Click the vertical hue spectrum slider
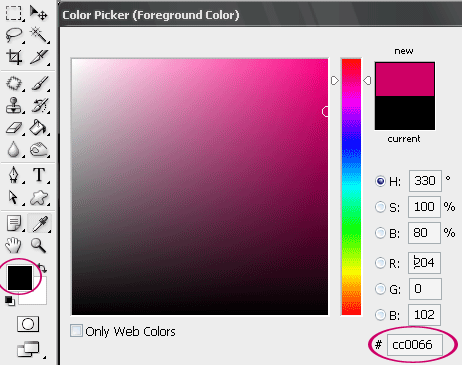This screenshot has width=462, height=365. tap(351, 187)
